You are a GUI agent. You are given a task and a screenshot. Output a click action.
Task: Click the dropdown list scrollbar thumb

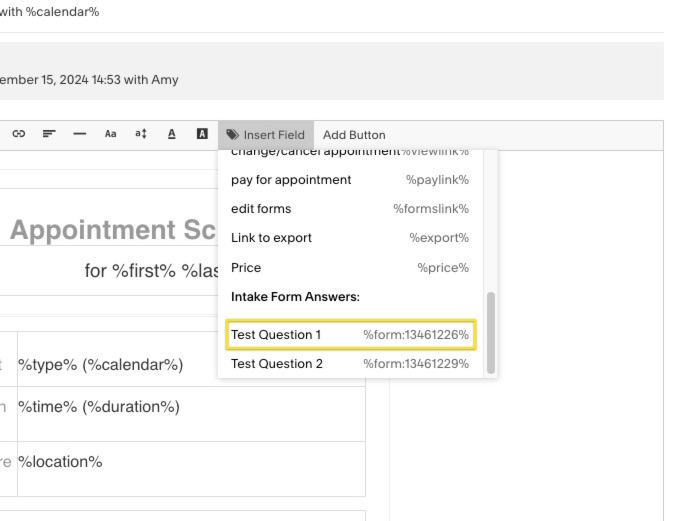coord(491,333)
